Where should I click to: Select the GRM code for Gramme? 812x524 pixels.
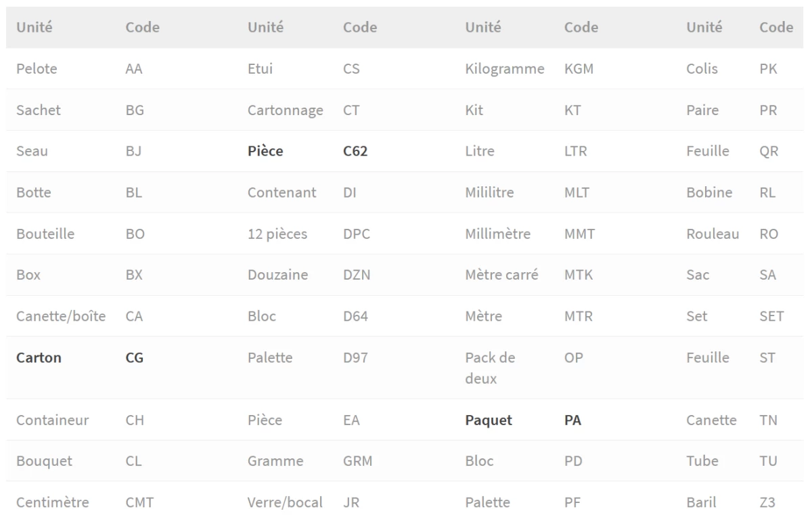pyautogui.click(x=357, y=461)
